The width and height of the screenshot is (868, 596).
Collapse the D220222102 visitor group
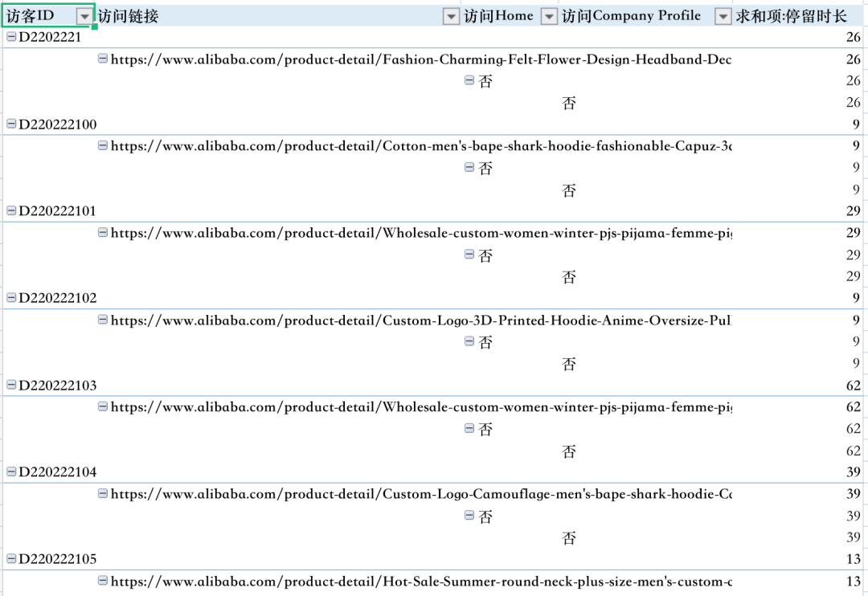[x=11, y=297]
